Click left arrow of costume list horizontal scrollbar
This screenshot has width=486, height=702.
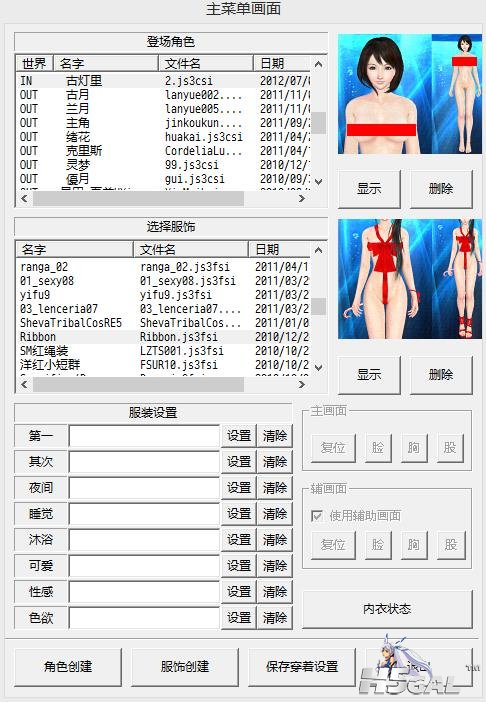(24, 384)
